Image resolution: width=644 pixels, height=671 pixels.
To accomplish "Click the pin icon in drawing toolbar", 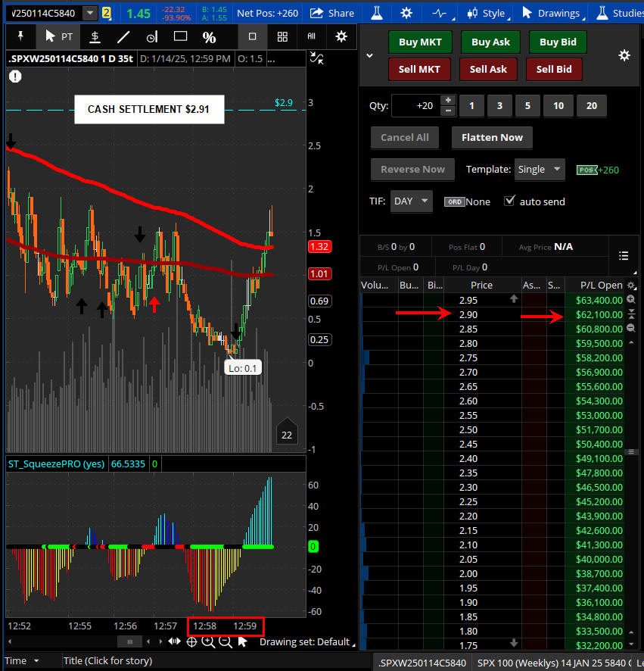I will point(20,36).
